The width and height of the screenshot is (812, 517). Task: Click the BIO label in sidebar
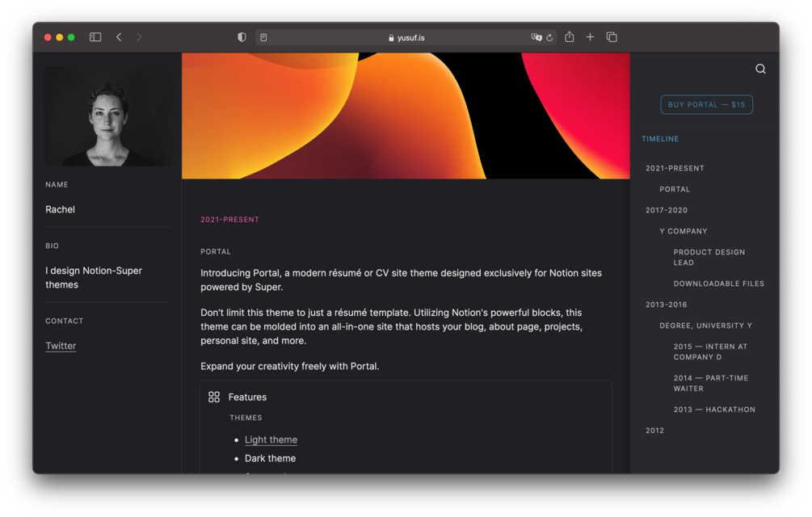52,246
